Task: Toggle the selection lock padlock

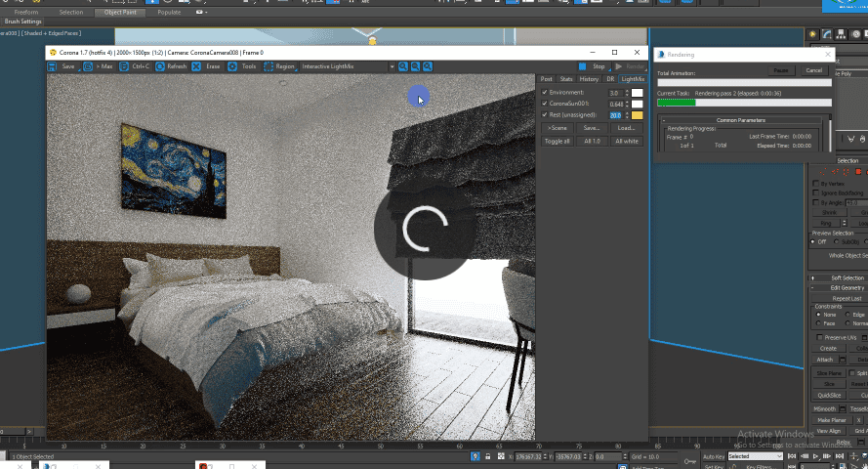Action: click(487, 456)
